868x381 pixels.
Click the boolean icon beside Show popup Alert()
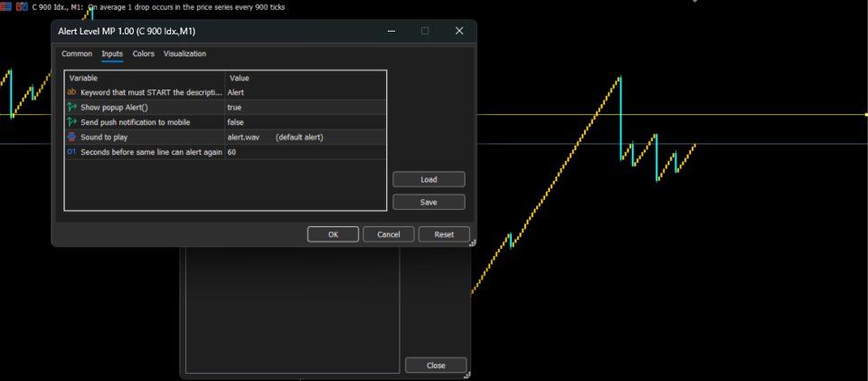coord(71,107)
